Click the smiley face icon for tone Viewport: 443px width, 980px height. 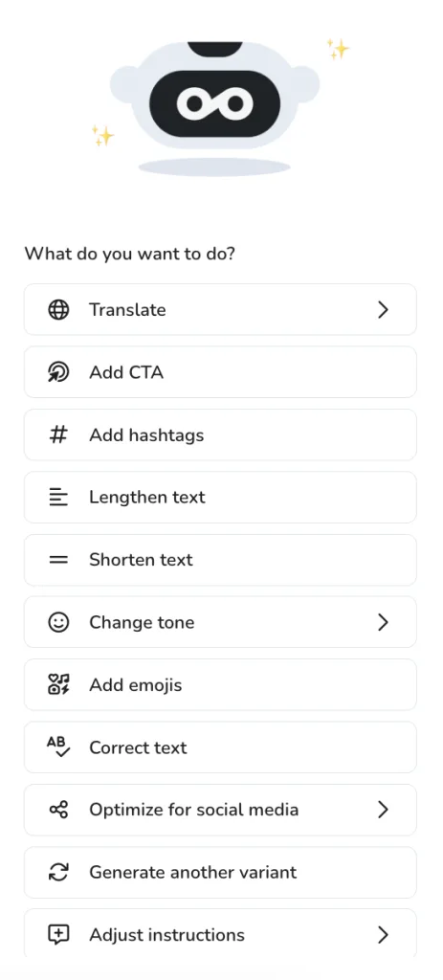click(x=58, y=622)
